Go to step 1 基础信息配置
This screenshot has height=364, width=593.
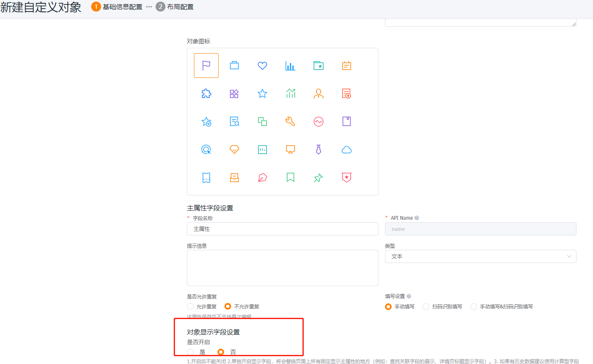[117, 7]
